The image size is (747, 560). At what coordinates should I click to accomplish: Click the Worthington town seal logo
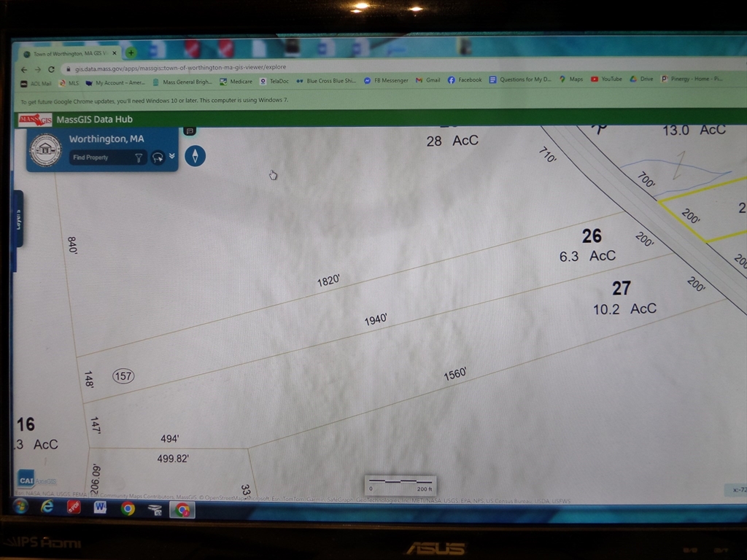(45, 149)
